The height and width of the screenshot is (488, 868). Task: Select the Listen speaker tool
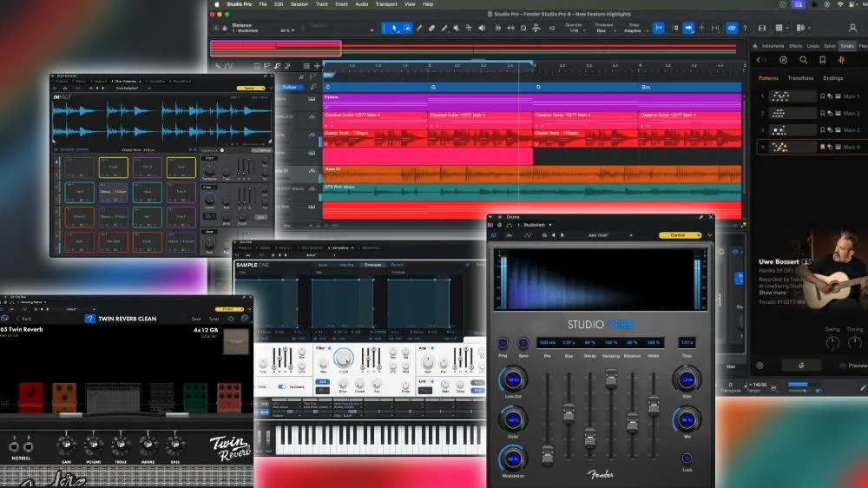click(x=482, y=28)
